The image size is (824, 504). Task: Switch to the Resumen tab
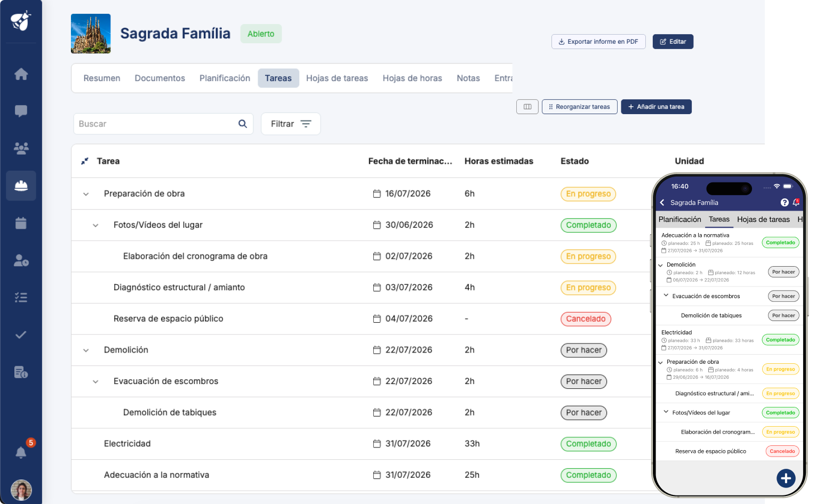pos(102,78)
